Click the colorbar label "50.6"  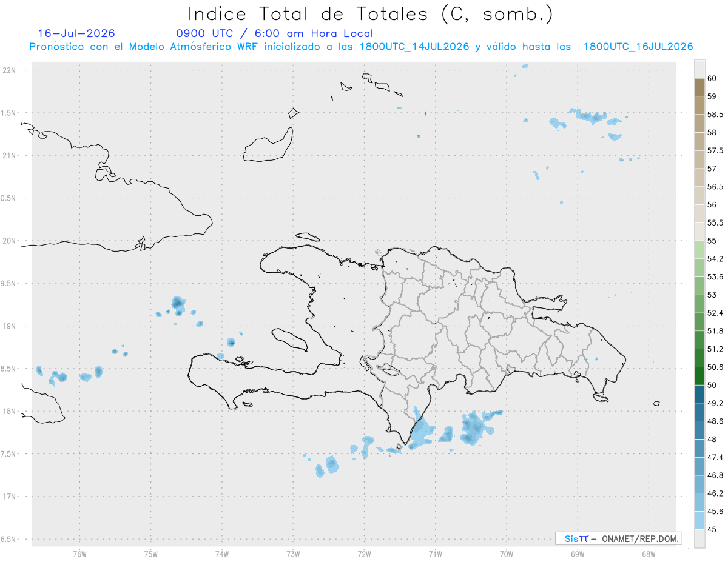tap(715, 367)
